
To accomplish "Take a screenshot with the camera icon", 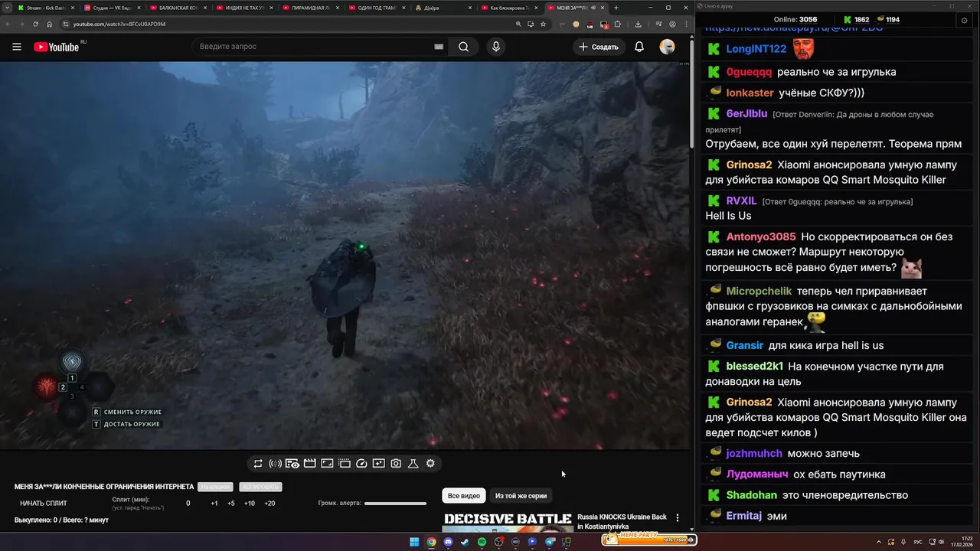I will click(x=396, y=464).
